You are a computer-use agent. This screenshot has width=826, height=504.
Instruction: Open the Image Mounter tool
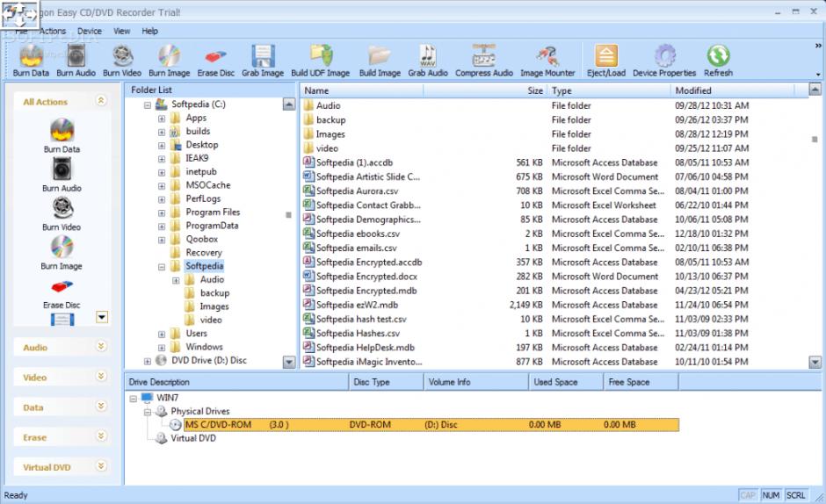(547, 60)
